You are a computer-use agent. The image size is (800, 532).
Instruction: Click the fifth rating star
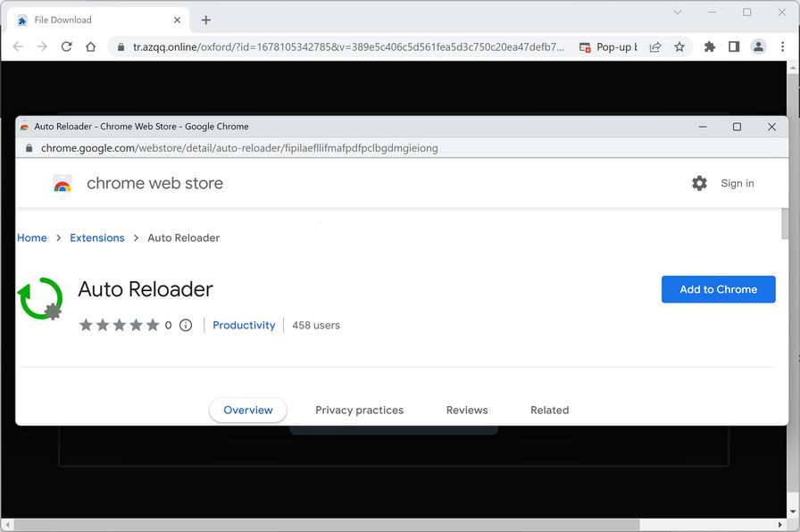click(x=153, y=325)
